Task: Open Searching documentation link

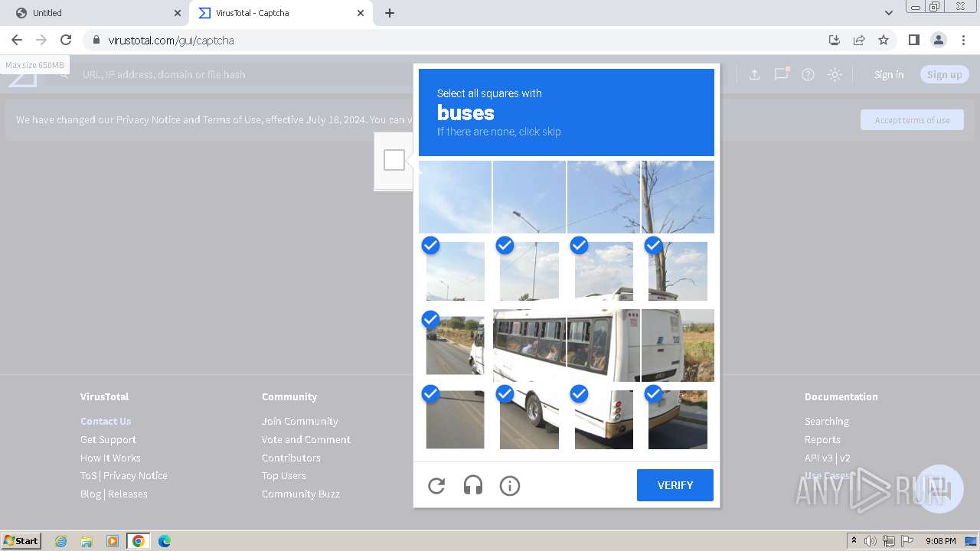Action: tap(827, 421)
